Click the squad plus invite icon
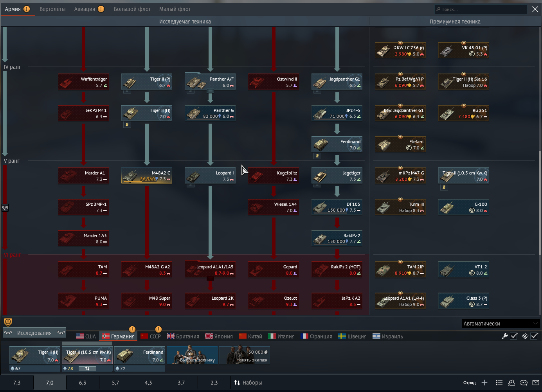The height and width of the screenshot is (392, 542). (484, 383)
